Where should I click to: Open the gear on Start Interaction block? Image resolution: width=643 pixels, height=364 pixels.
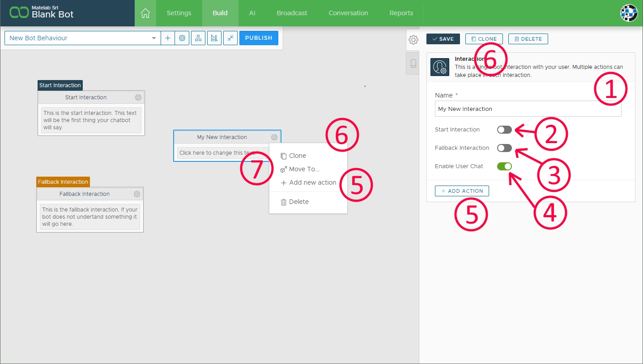[x=138, y=97]
